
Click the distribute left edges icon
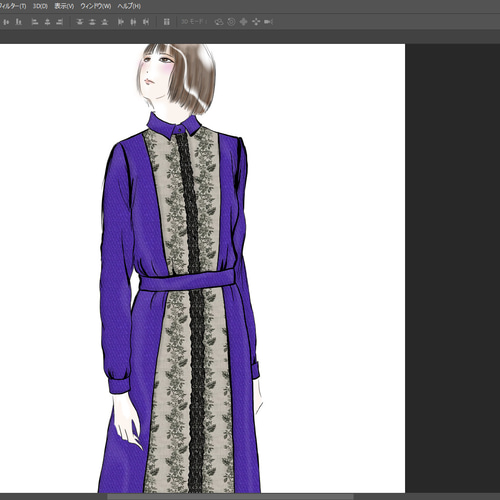[x=121, y=22]
